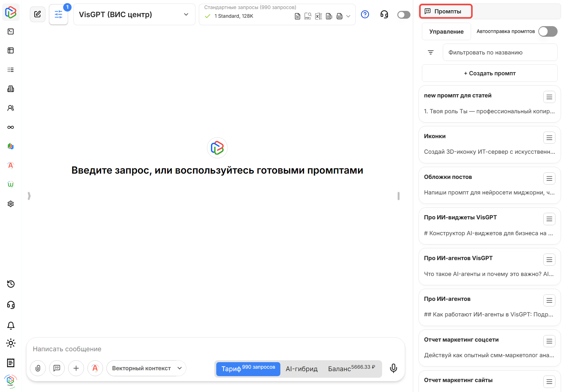Image resolution: width=566 pixels, height=392 pixels.
Task: Open the headset support icon in sidebar
Action: tap(11, 305)
